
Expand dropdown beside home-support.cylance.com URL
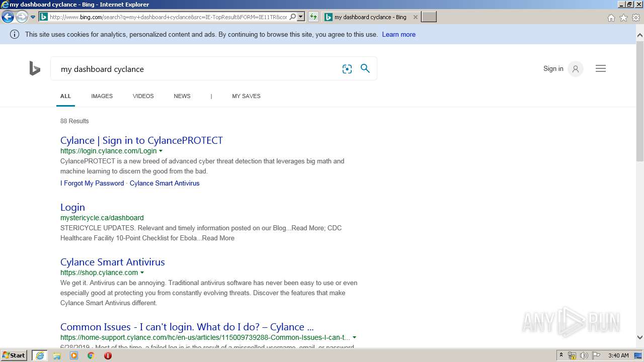tap(355, 337)
